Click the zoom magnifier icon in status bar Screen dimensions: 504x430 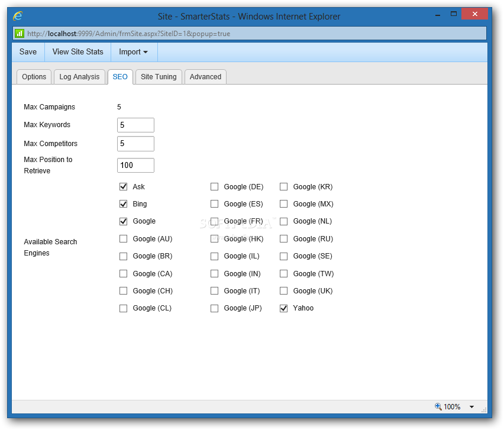(x=438, y=406)
